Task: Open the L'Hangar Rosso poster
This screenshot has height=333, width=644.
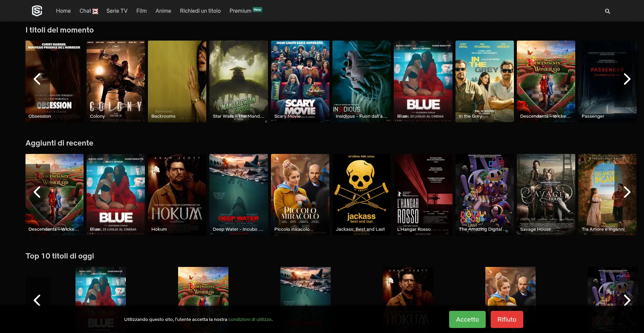Action: [x=423, y=195]
